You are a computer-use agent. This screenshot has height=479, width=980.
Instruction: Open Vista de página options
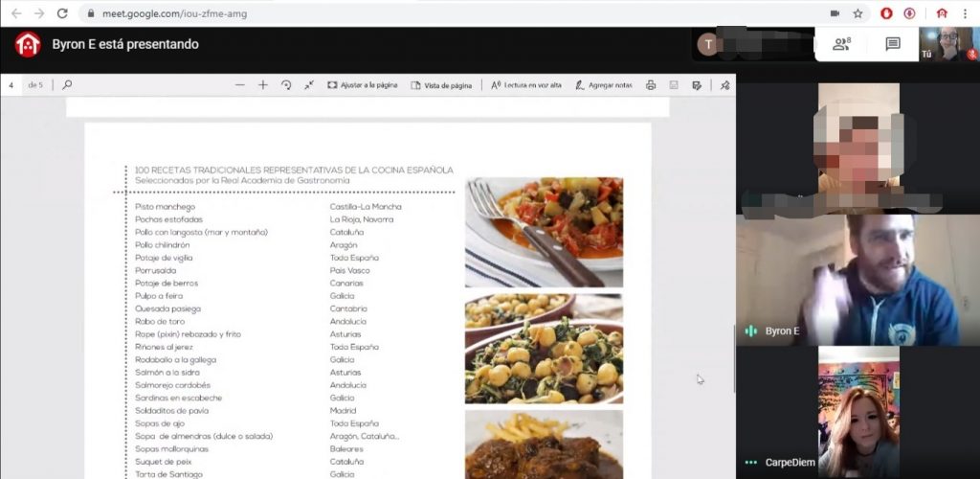point(441,85)
